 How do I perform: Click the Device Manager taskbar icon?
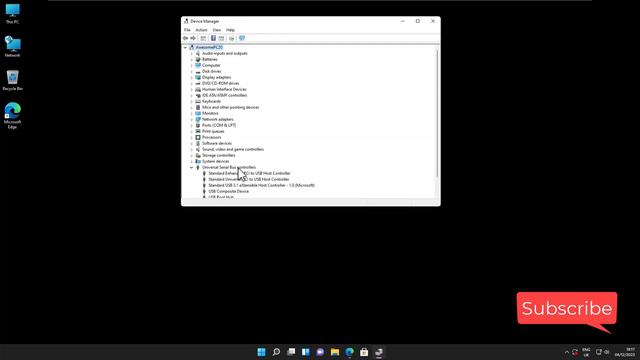point(379,352)
